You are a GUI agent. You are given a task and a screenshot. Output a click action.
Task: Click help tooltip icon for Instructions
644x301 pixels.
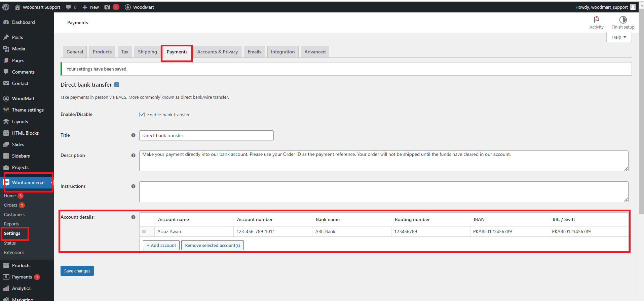(x=133, y=186)
